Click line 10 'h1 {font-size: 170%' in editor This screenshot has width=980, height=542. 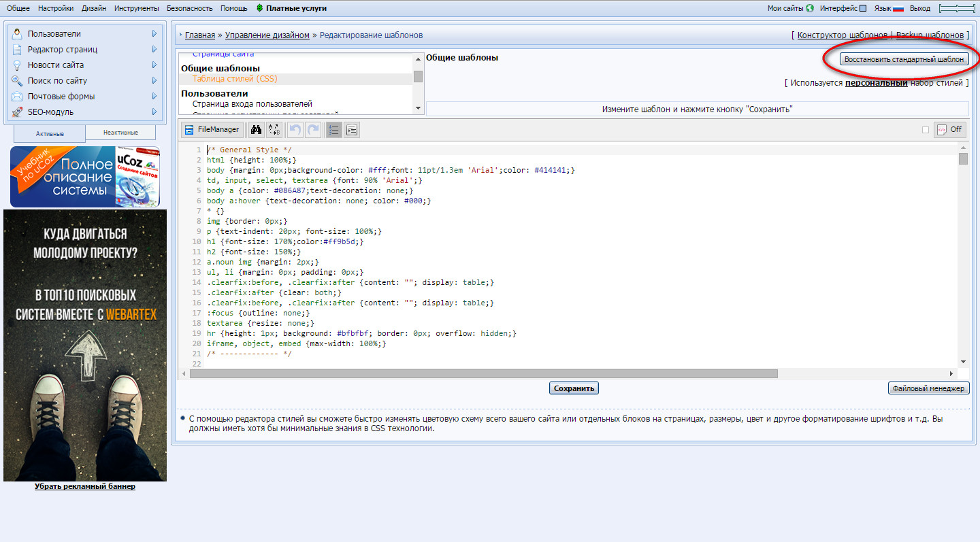coord(285,241)
